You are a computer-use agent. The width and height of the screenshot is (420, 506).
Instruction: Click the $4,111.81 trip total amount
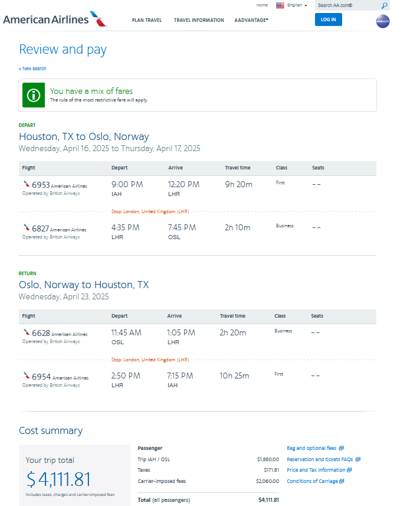(x=58, y=479)
